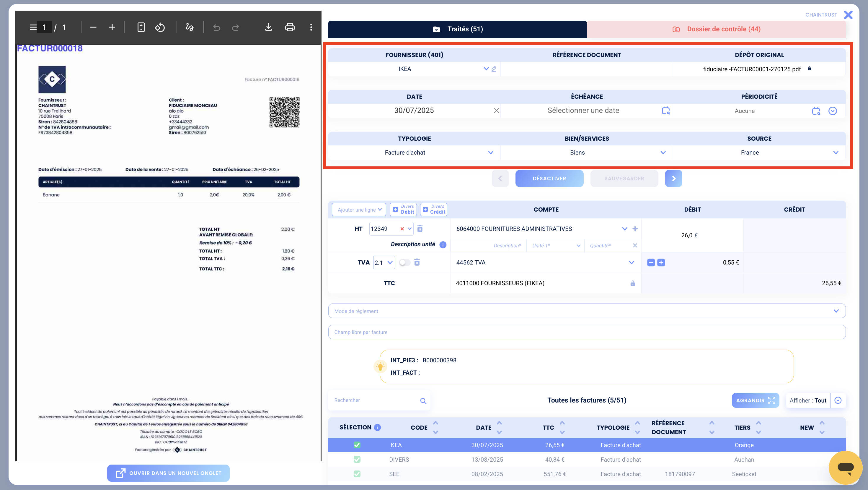Open the PDF viewer more options menu
Image resolution: width=868 pixels, height=490 pixels.
311,27
